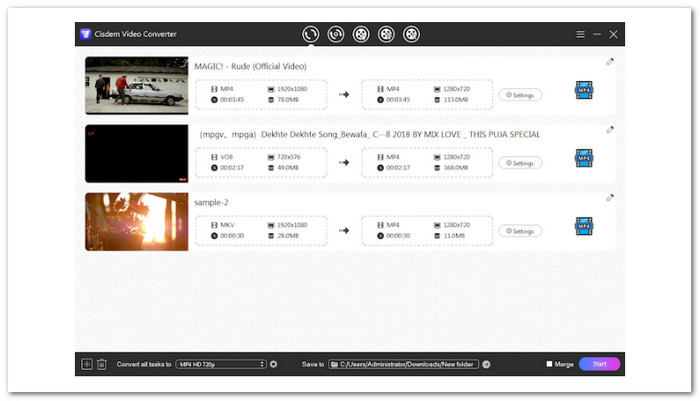Click the Save to folder path field

point(404,364)
